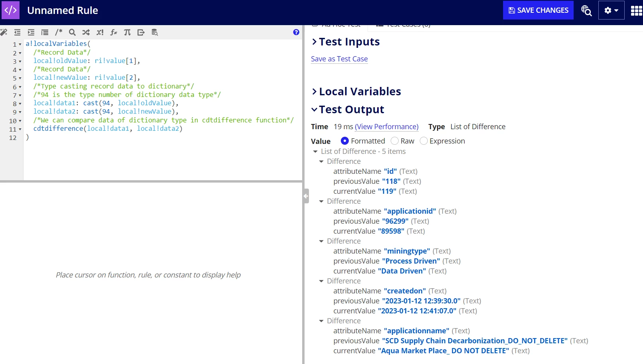643x364 pixels.
Task: Click the Unnamed Rule title
Action: click(63, 10)
